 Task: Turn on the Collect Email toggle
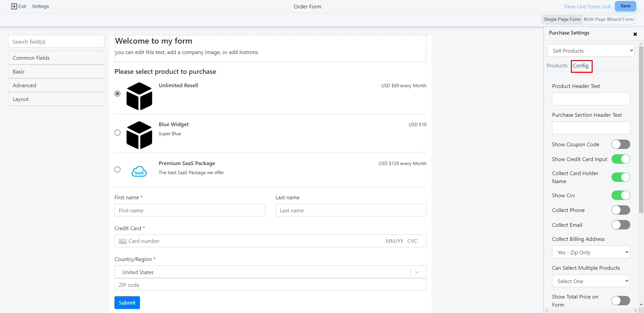click(621, 225)
